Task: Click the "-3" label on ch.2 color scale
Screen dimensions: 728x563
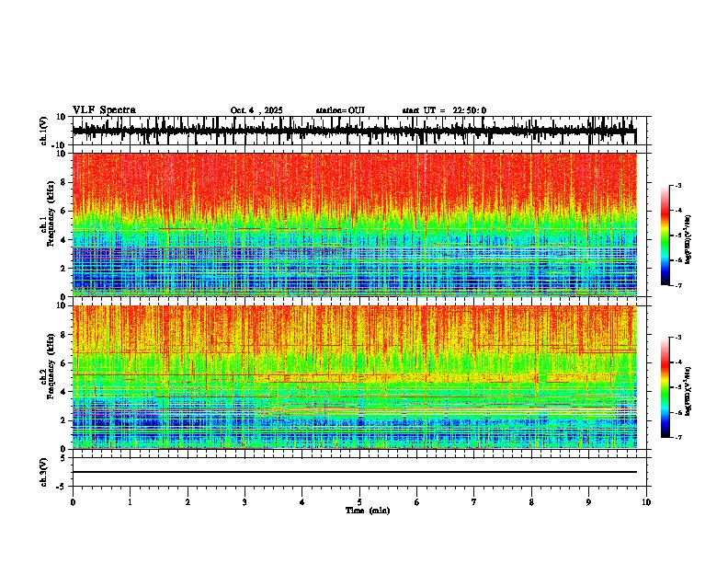Action: (678, 338)
